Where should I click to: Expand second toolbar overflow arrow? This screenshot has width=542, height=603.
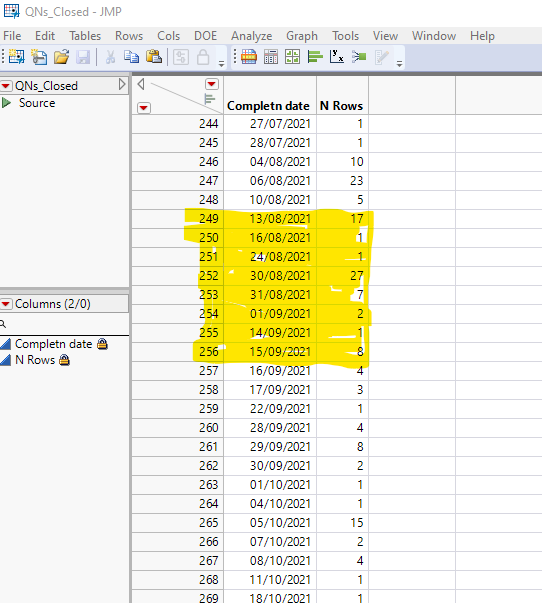[399, 64]
